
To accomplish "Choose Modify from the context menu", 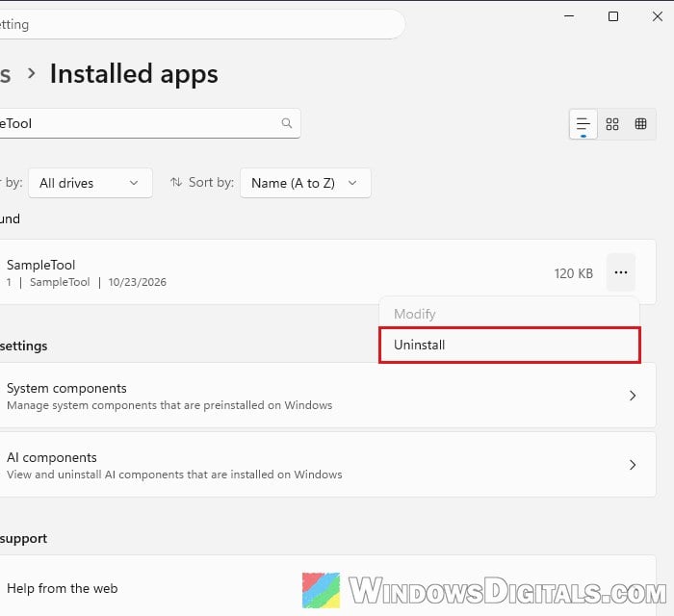I will click(509, 314).
